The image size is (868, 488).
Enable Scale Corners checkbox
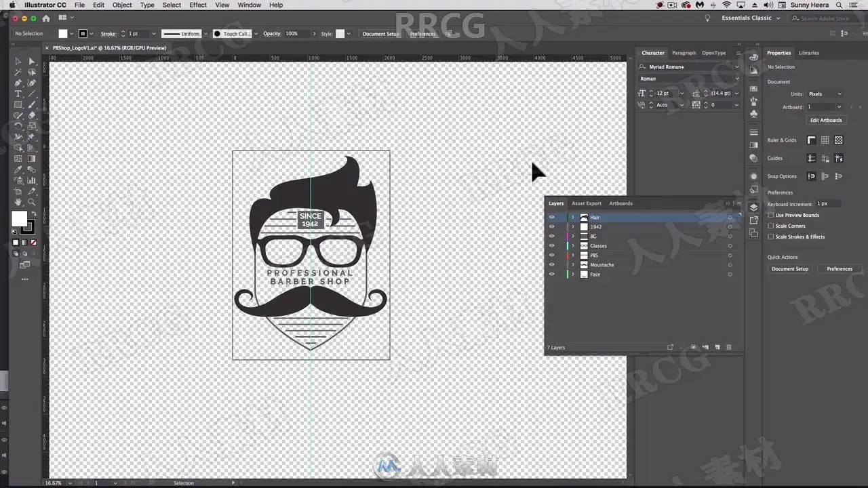click(770, 226)
